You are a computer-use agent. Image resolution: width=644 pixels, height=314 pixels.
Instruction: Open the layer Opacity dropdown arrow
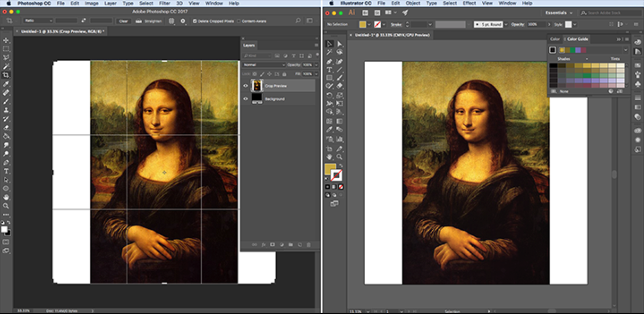316,65
